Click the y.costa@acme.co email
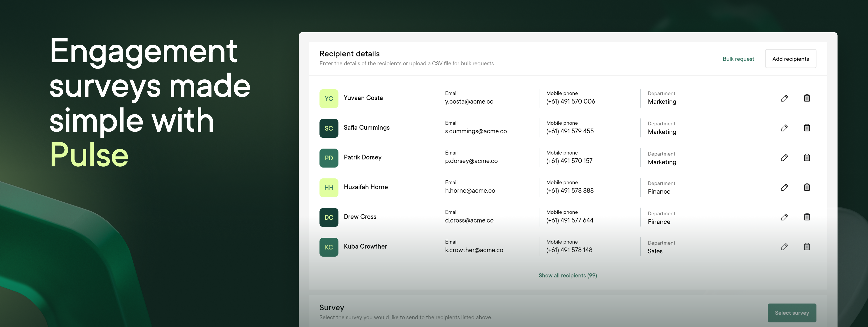 pos(469,102)
